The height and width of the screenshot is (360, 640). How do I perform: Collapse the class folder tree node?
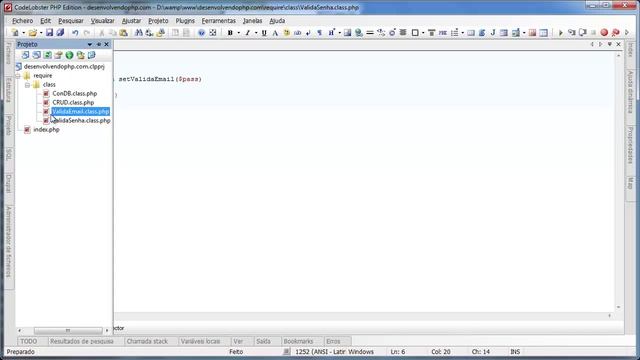(x=27, y=85)
